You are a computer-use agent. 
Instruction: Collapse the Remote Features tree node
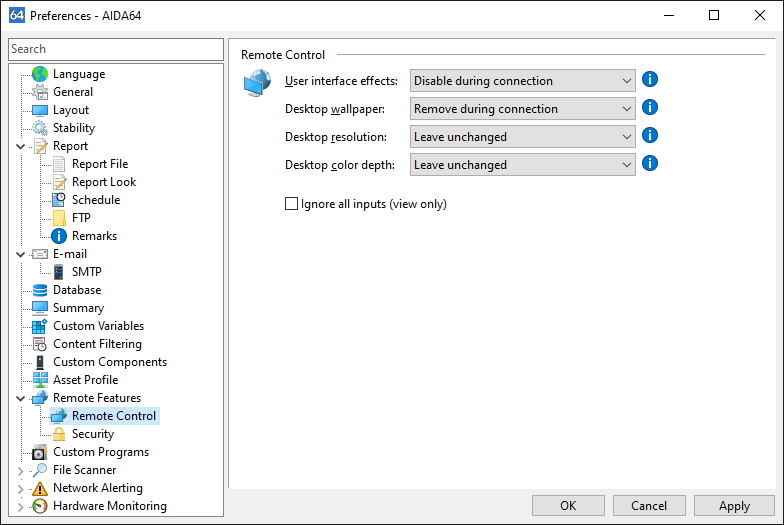[20, 398]
